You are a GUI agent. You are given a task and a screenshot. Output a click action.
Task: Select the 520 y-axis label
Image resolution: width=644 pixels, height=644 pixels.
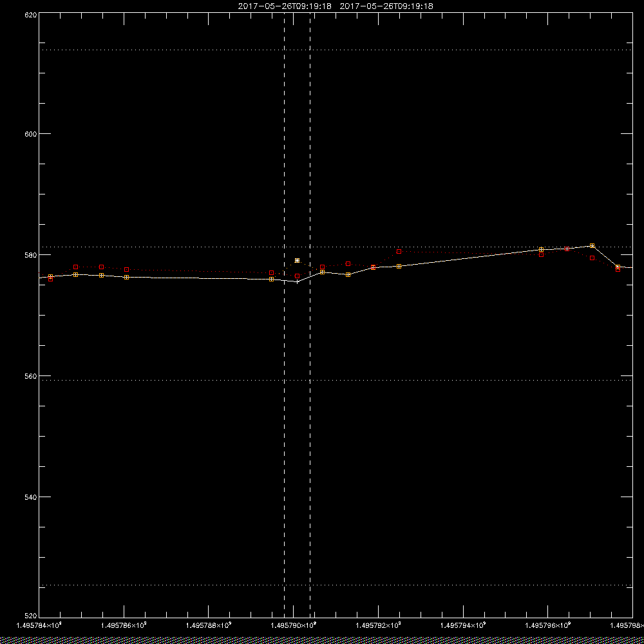(x=31, y=616)
